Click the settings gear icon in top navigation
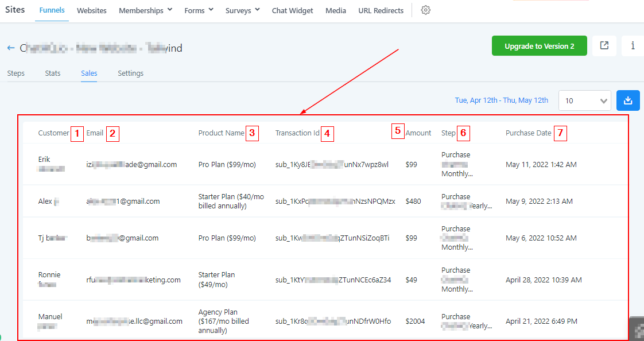 click(x=425, y=10)
